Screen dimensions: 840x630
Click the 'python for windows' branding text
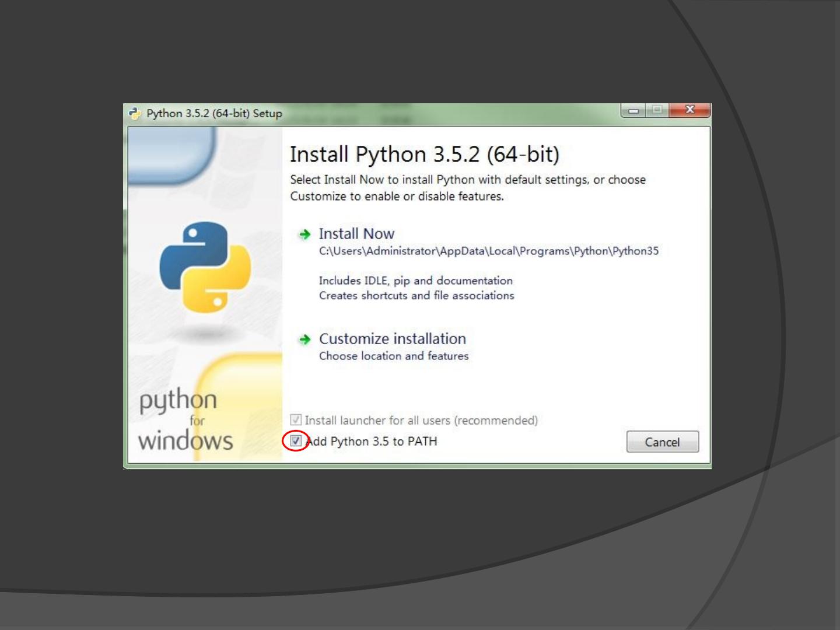pos(185,420)
